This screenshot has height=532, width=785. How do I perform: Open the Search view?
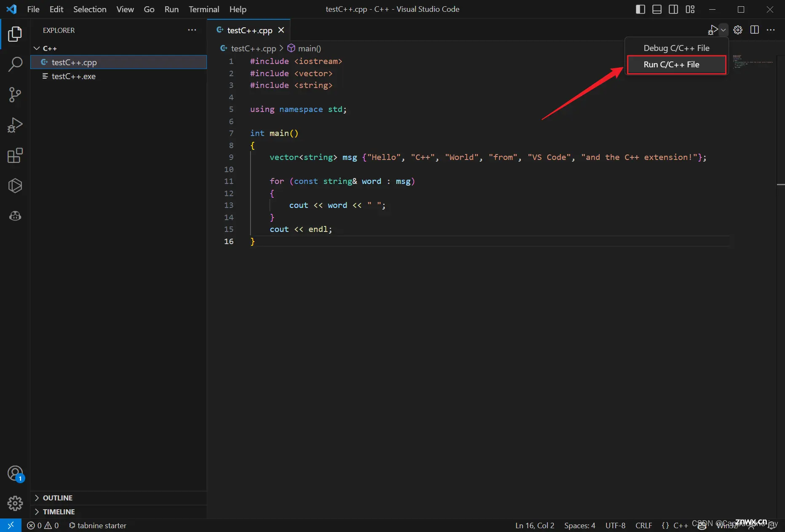15,64
